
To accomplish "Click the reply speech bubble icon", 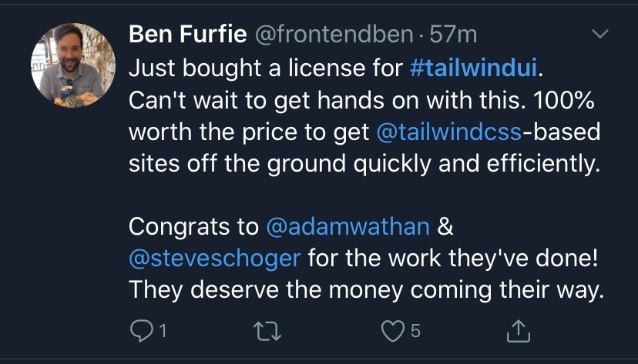I will click(x=141, y=331).
